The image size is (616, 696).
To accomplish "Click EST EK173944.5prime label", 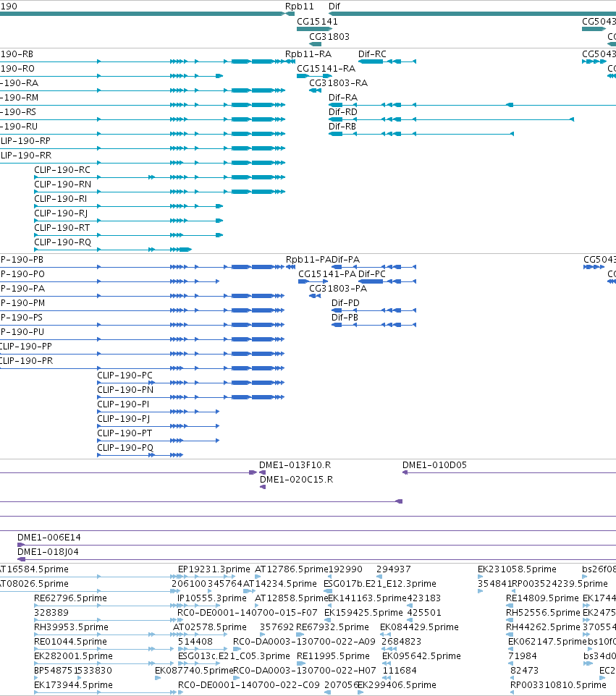I will point(73,685).
